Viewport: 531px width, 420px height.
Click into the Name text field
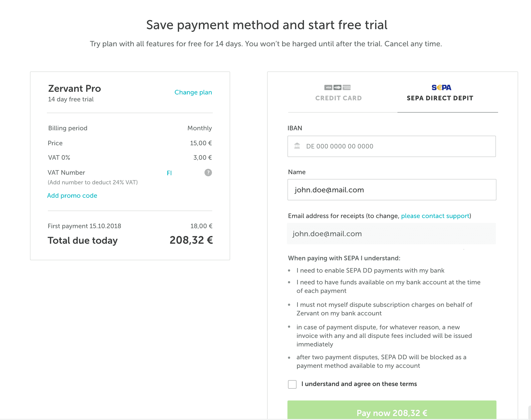392,190
